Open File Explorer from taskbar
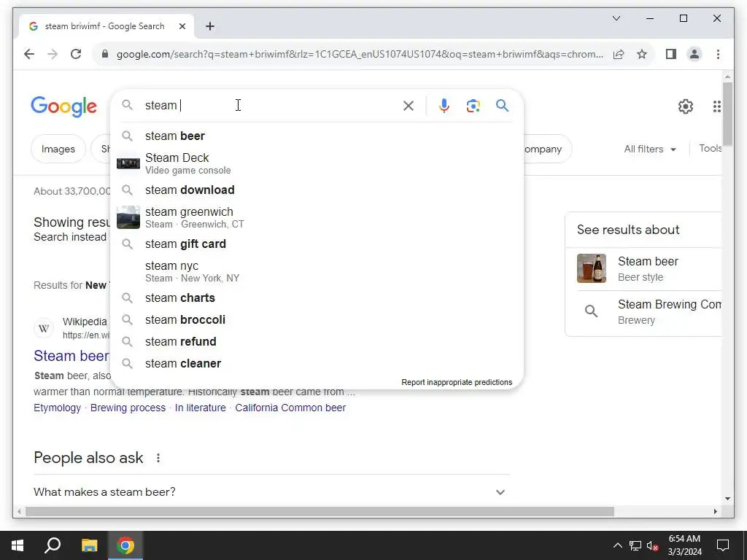Viewport: 747px width, 560px height. (x=89, y=545)
